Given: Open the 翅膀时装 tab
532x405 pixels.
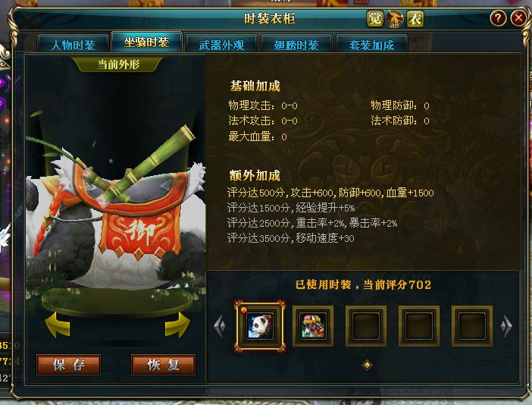Looking at the screenshot, I should point(296,44).
